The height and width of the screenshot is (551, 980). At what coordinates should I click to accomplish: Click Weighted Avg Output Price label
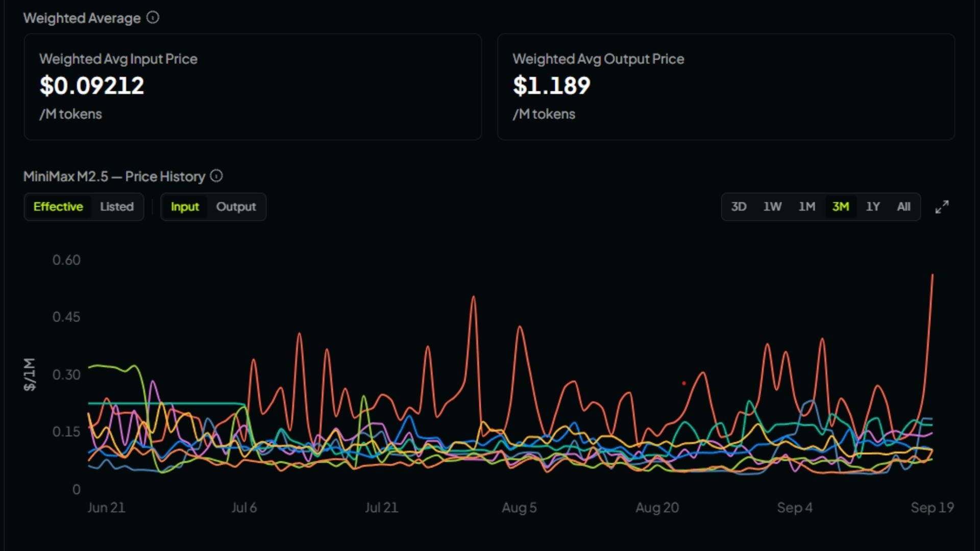click(598, 59)
